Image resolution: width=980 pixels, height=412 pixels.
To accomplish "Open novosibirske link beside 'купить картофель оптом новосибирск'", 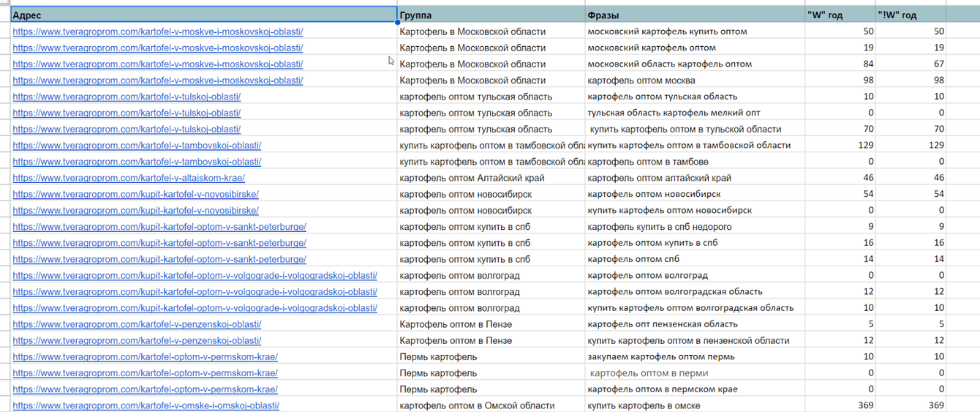I will pos(135,210).
